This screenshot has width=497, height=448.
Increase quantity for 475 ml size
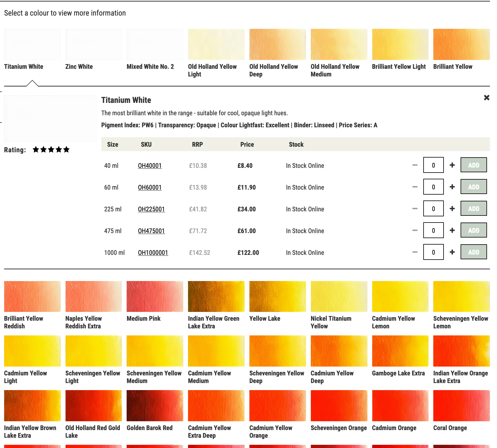[x=452, y=230]
